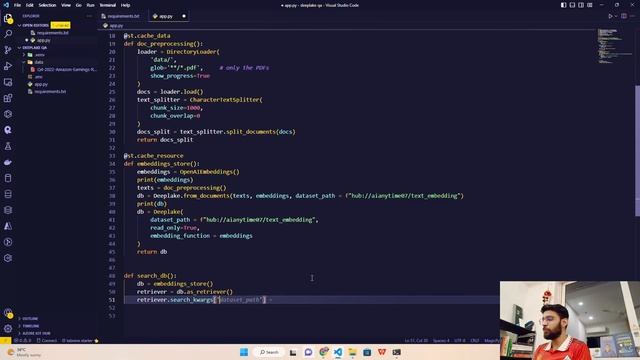
Task: Open the Accounts icon with badge
Action: 8,313
